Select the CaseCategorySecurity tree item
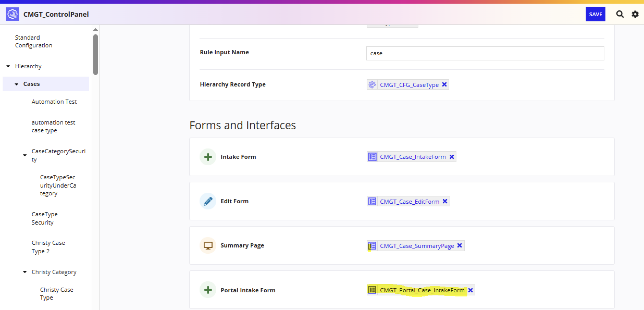Screen dimensions: 644x310 [59, 155]
